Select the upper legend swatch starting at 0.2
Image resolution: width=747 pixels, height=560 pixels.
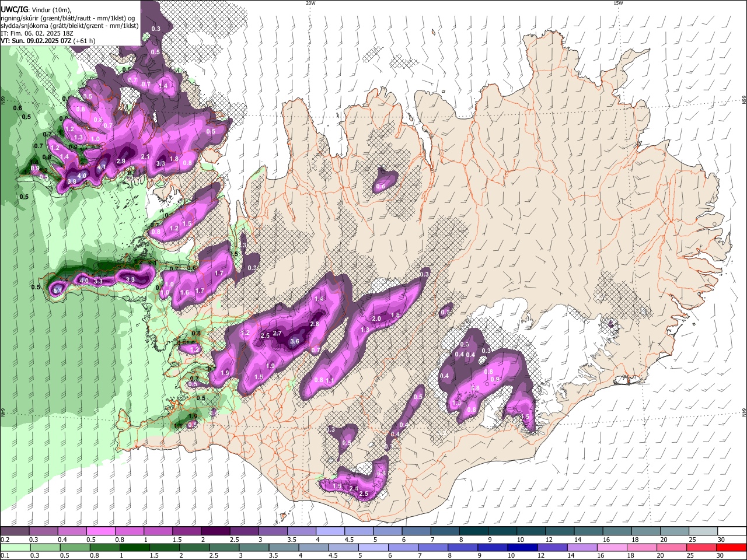coord(15,531)
